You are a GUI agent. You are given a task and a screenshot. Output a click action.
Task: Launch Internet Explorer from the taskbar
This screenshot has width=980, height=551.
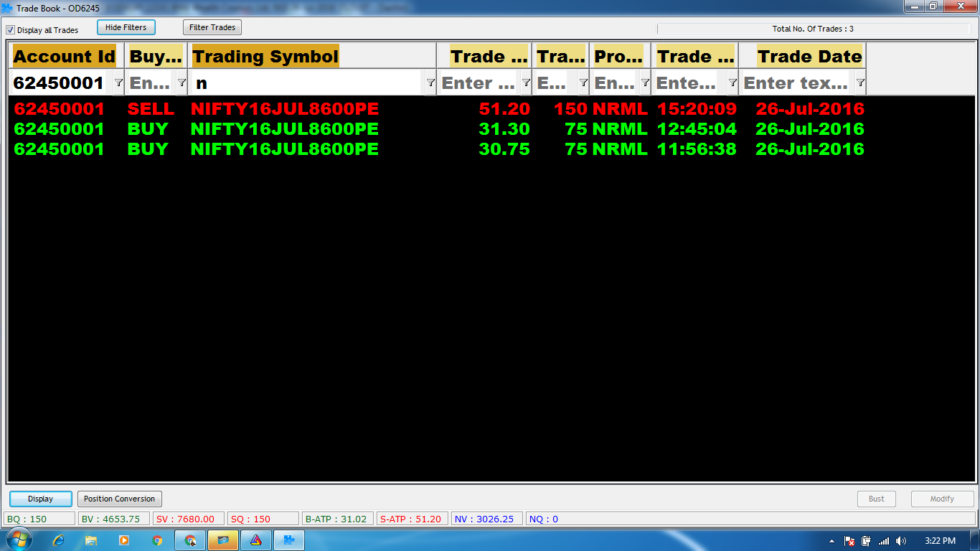click(x=59, y=540)
